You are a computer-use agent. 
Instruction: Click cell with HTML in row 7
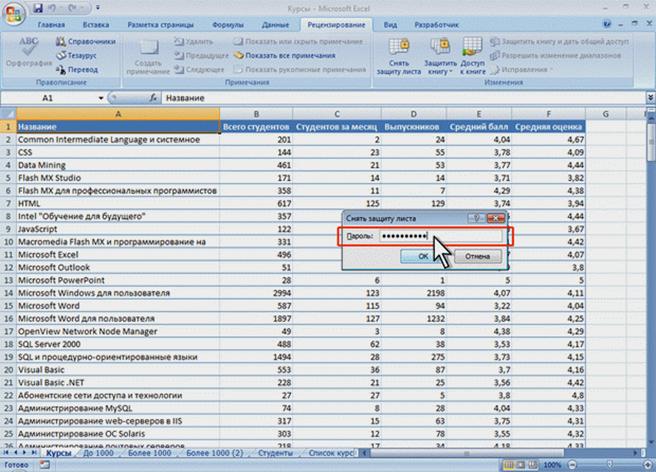pos(118,203)
